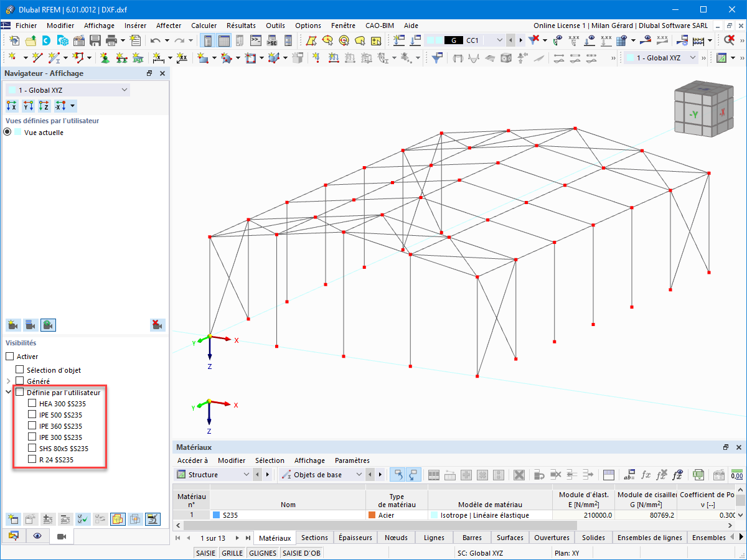Enable IPE 500 $S235 visibility checkbox
The image size is (747, 560).
click(x=32, y=414)
